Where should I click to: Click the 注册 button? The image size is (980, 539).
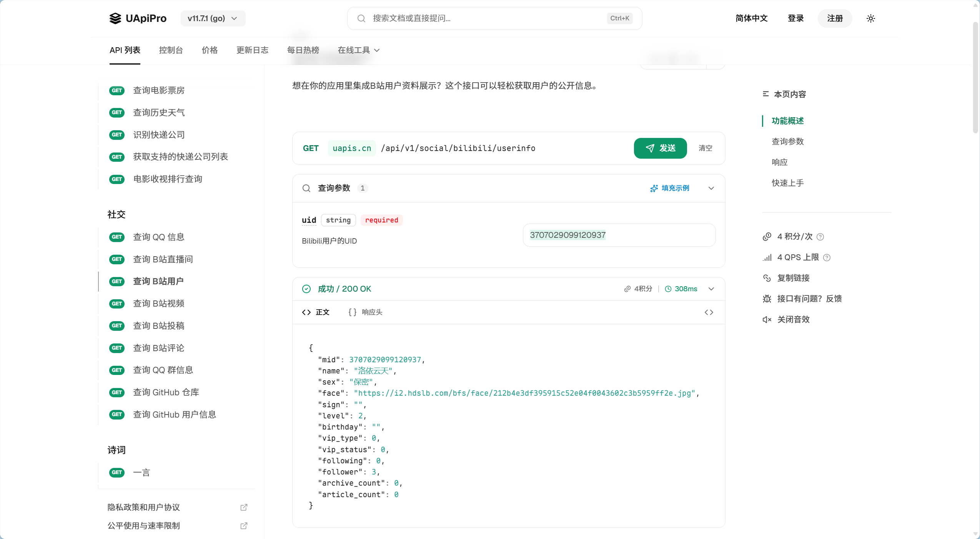click(835, 18)
